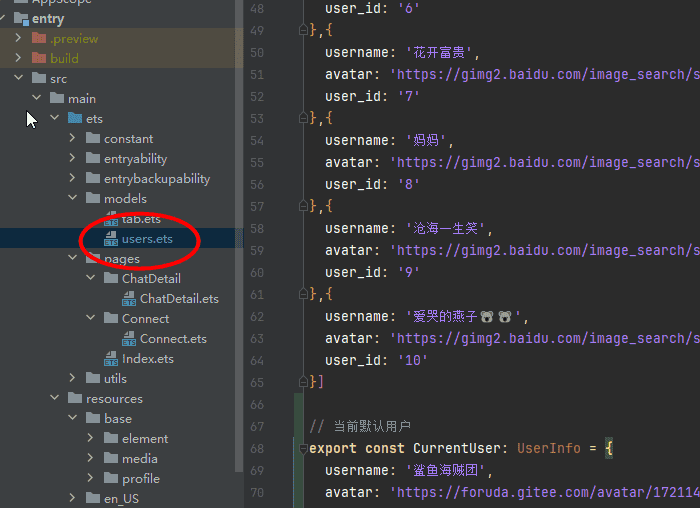The width and height of the screenshot is (700, 508).
Task: Fold the array end at line 65
Action: [303, 382]
